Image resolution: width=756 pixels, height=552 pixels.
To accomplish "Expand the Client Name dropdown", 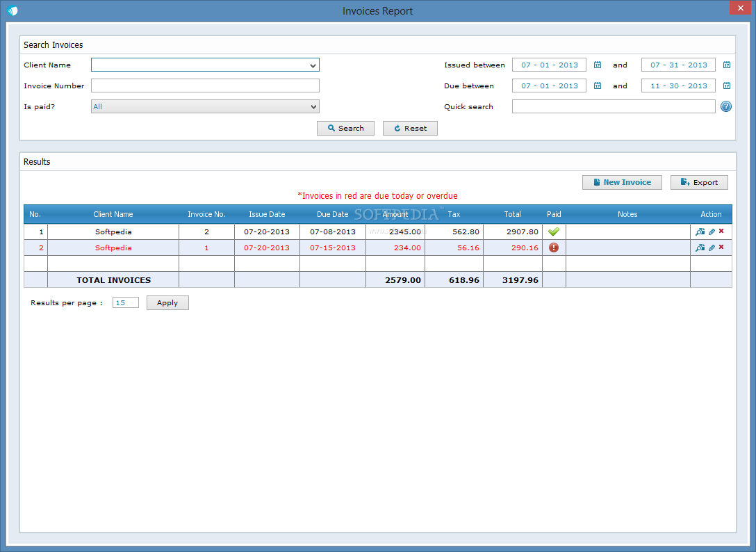I will pos(313,65).
